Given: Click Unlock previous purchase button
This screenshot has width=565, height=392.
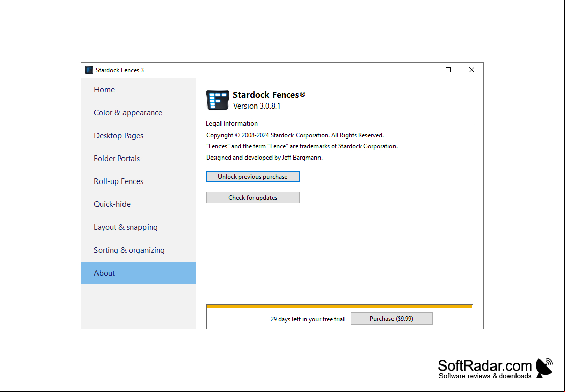Looking at the screenshot, I should click(x=253, y=177).
